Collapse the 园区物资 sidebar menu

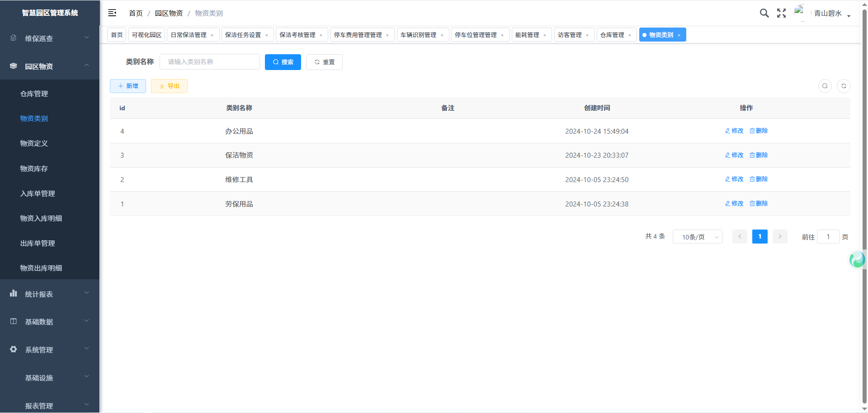[x=50, y=66]
